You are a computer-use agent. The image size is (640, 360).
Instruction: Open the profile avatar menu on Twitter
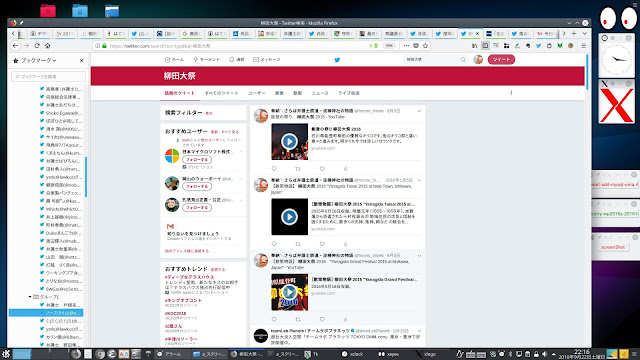[478, 60]
